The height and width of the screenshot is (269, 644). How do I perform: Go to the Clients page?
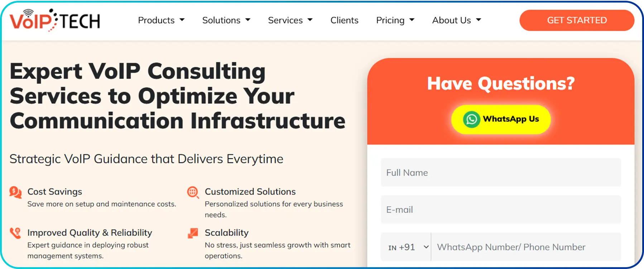(344, 20)
